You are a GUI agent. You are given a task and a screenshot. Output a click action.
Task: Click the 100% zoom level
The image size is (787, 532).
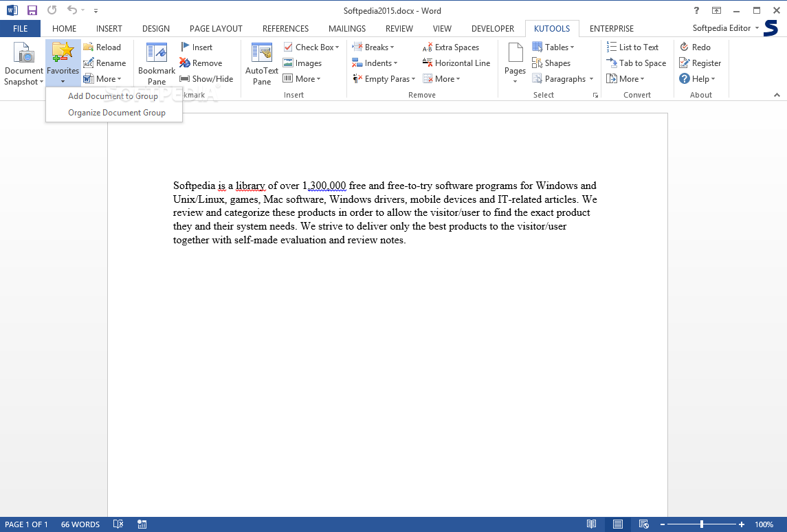click(x=764, y=524)
